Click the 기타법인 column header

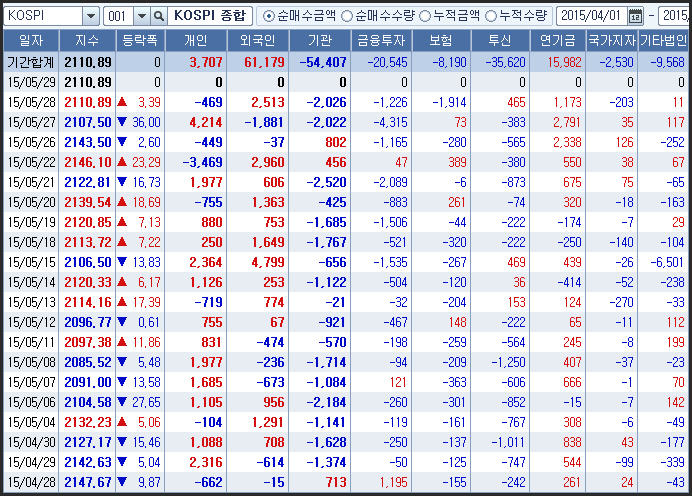tap(663, 41)
